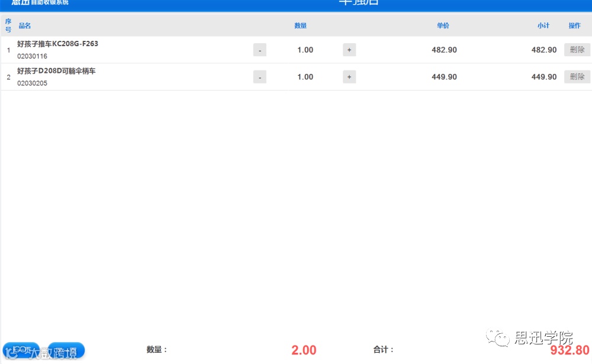Increase quantity of 好孩子推车KC208G-F263 with plus button

click(349, 50)
